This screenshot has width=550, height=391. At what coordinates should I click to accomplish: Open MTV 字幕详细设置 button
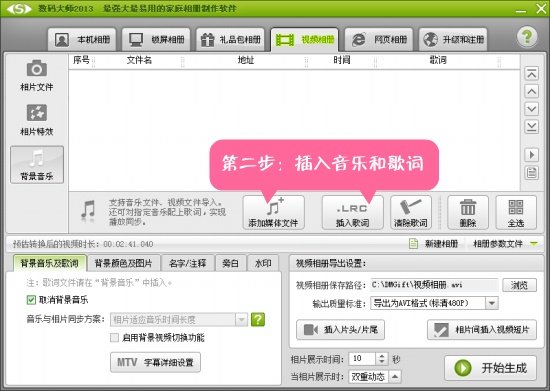click(x=155, y=362)
